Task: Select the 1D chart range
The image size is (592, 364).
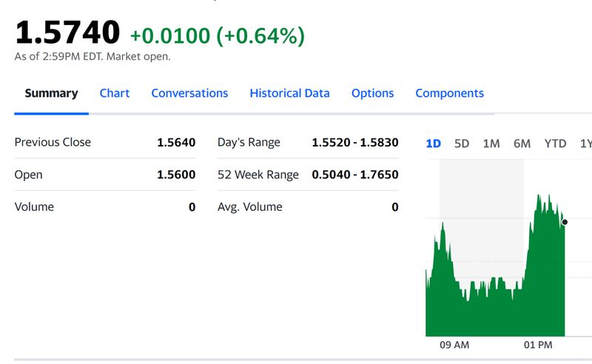Action: pos(433,144)
